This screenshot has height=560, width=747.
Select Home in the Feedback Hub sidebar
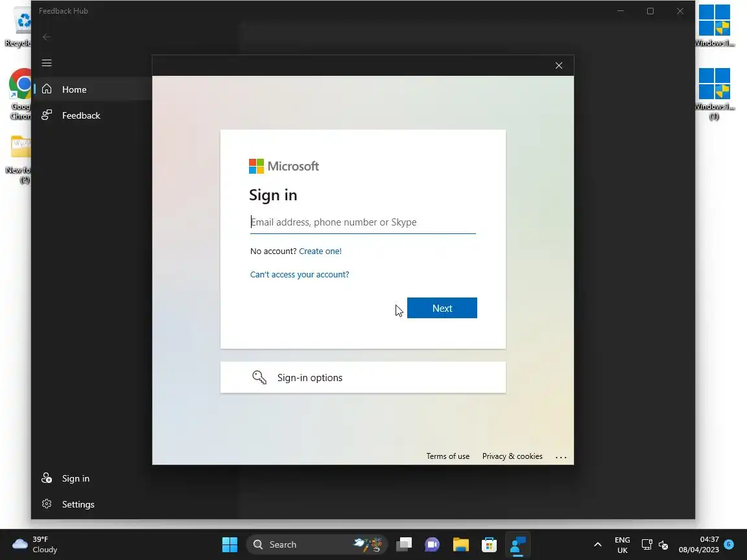[92, 89]
